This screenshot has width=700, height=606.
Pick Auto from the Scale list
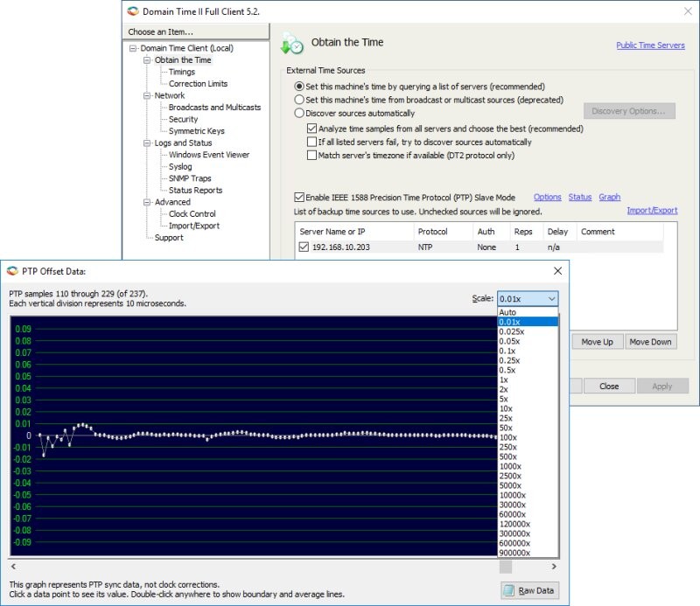(x=507, y=312)
